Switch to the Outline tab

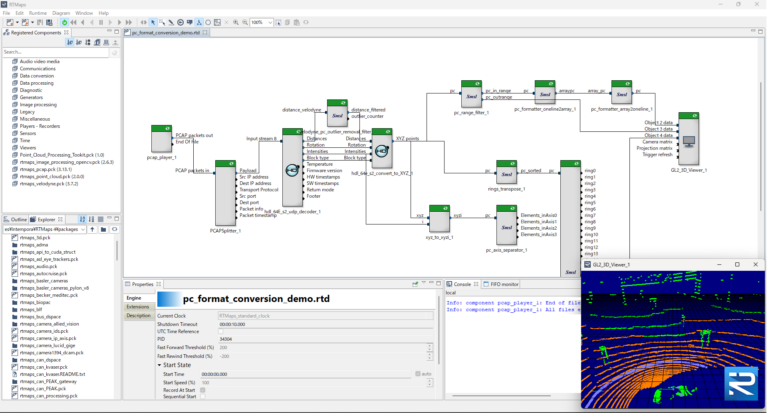pos(15,219)
